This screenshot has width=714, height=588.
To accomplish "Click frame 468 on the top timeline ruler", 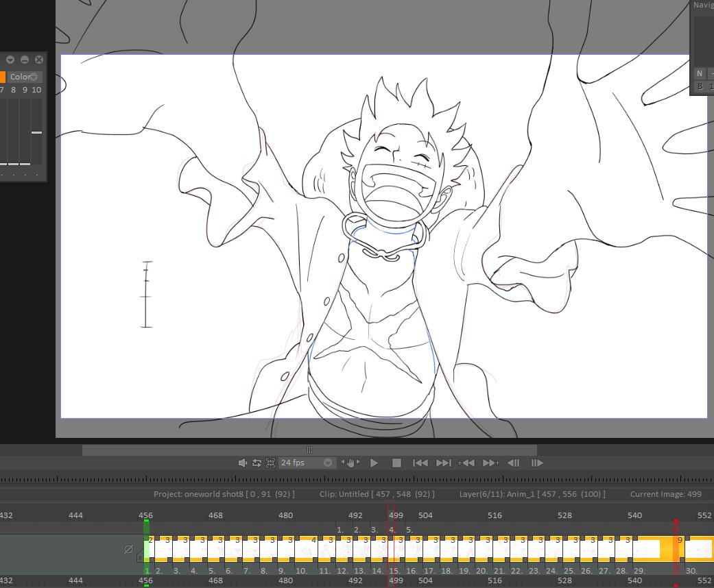I will (215, 515).
